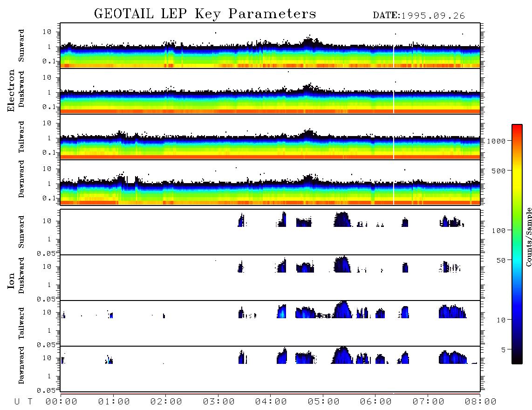The height and width of the screenshot is (410, 532).
Task: Click the Electron Sunward spectrogram panel
Action: (x=270, y=46)
